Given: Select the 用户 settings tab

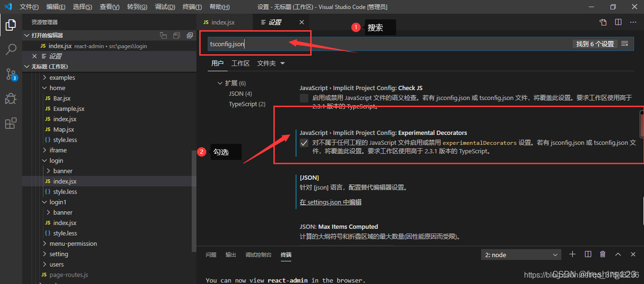Looking at the screenshot, I should pyautogui.click(x=217, y=63).
